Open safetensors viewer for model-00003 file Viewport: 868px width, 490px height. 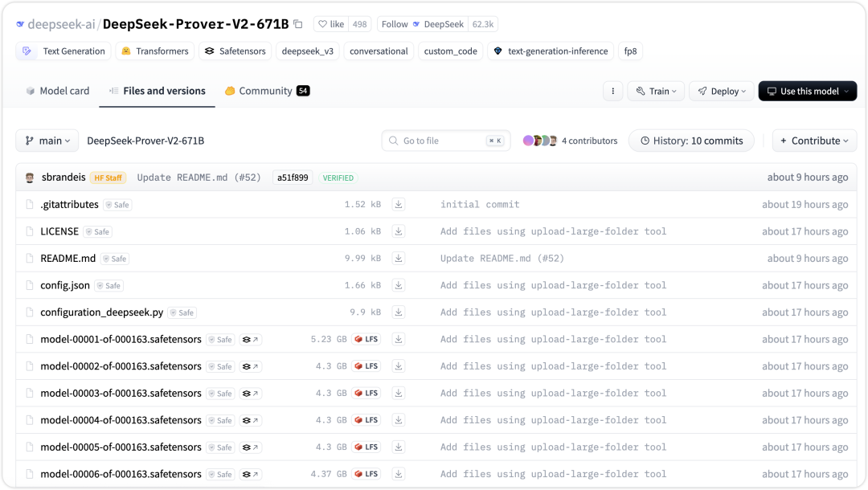[x=251, y=394]
